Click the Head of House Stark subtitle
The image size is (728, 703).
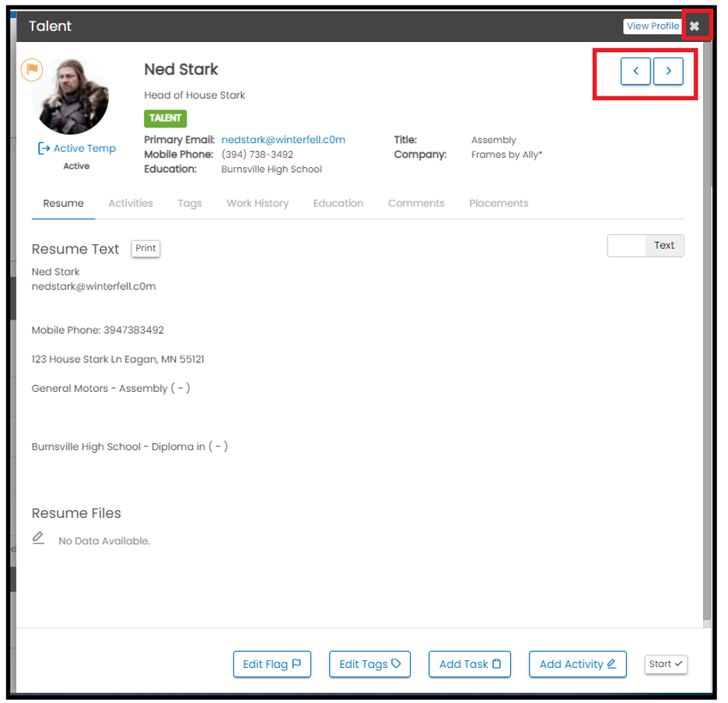tap(194, 95)
